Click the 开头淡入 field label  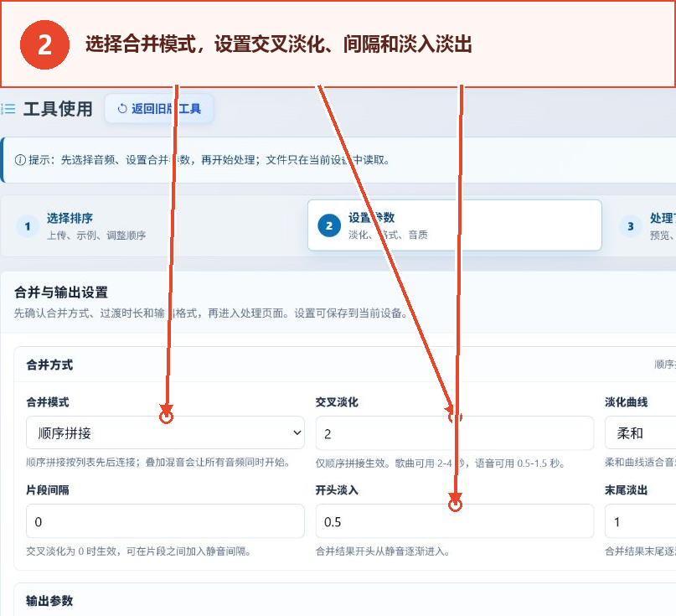tap(337, 490)
